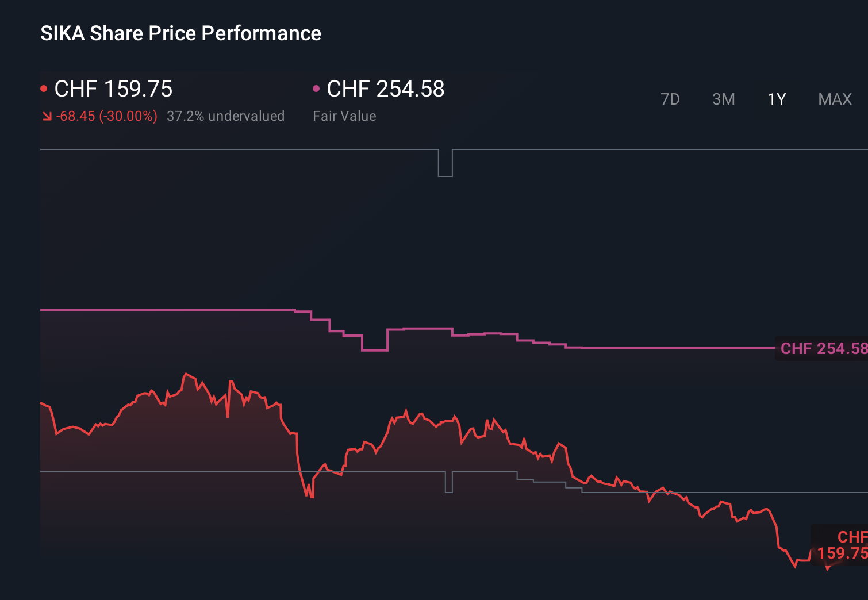Select the MAX time range
This screenshot has height=600, width=868.
[834, 99]
